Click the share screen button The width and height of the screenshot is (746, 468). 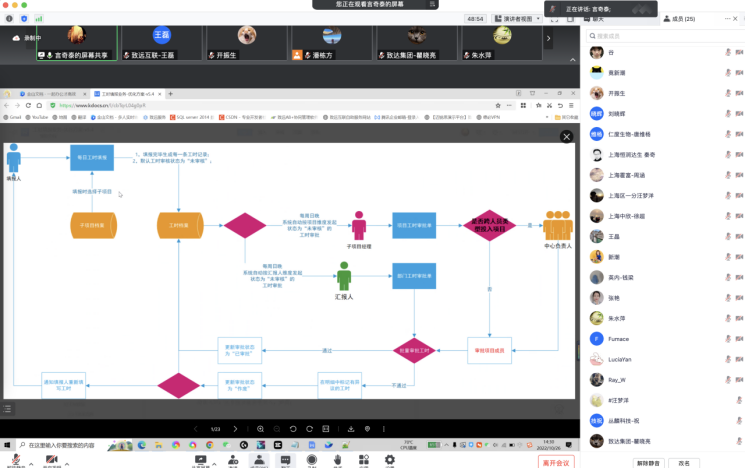pos(200,460)
